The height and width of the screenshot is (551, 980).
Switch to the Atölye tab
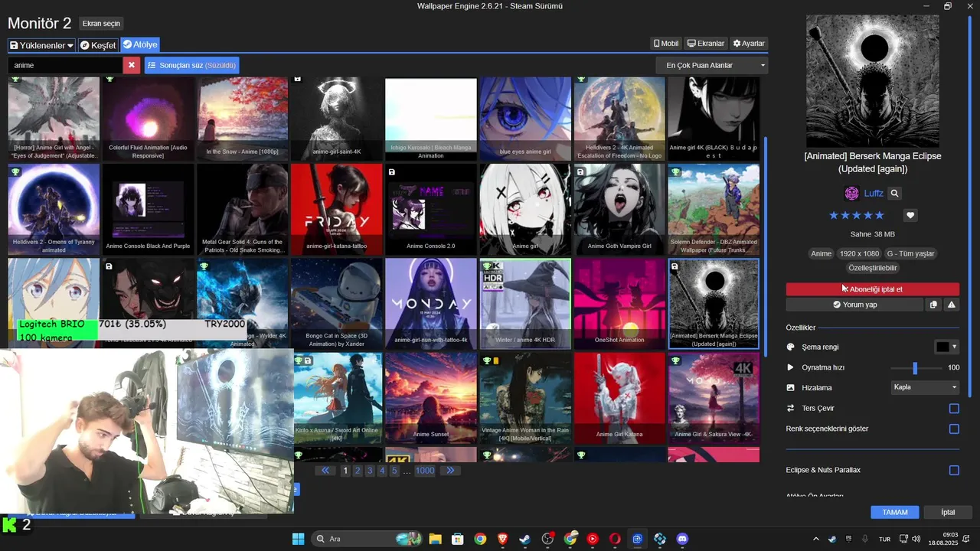click(139, 45)
